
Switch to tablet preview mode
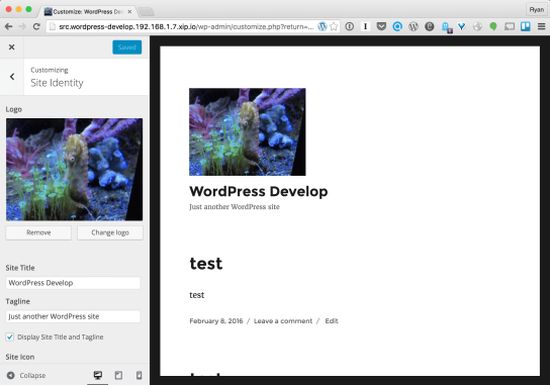point(119,375)
